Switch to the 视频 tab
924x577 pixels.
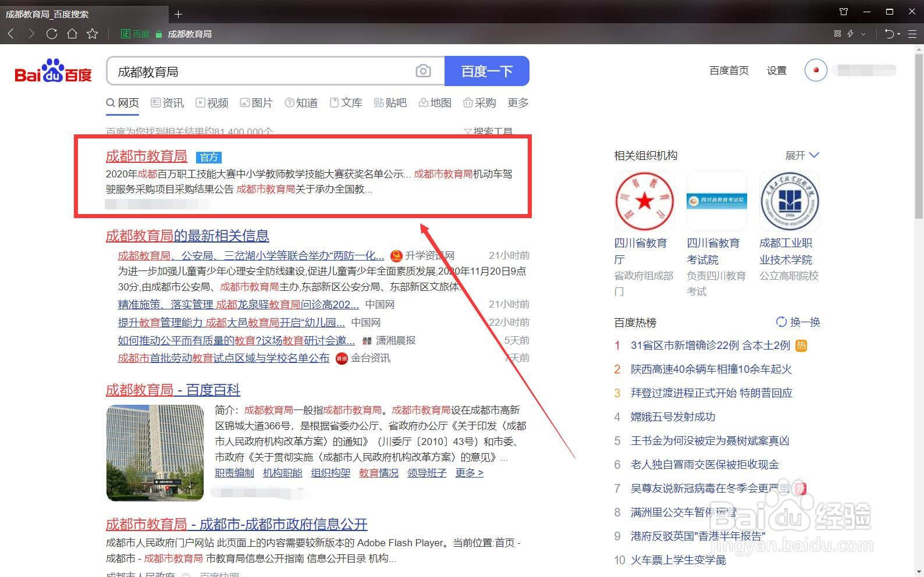point(212,103)
